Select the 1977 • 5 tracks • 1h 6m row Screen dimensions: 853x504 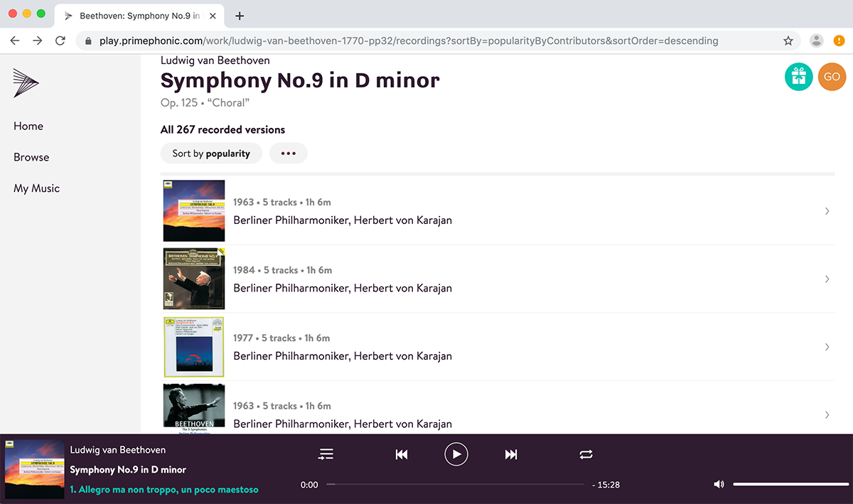click(282, 338)
